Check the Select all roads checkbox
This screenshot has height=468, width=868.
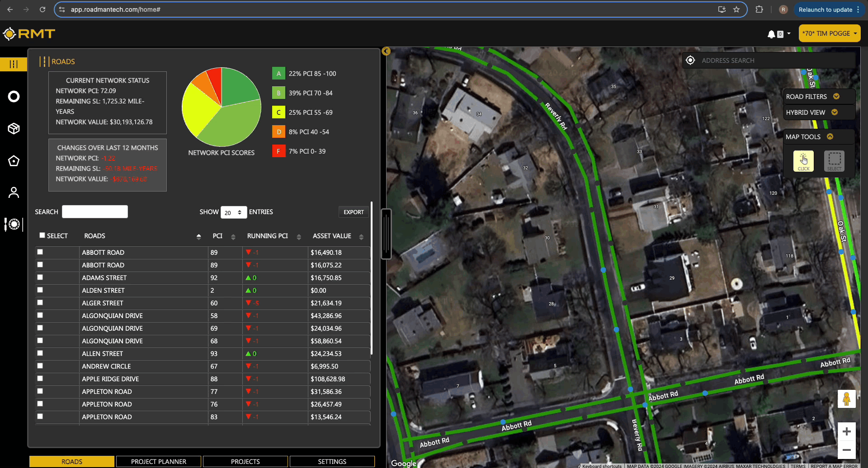pos(42,235)
